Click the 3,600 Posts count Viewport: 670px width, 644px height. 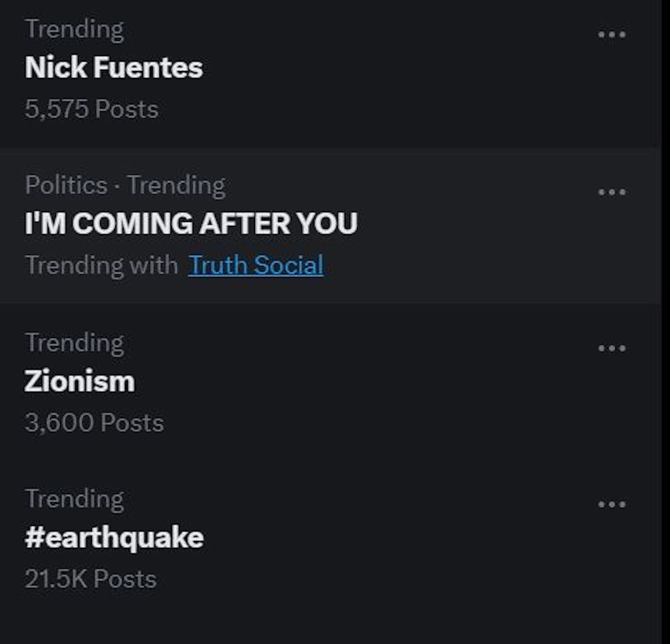click(94, 423)
